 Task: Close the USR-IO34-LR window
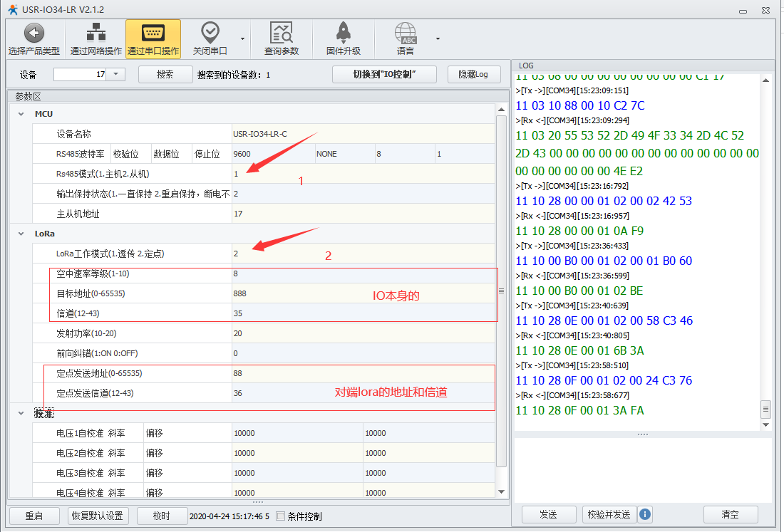point(765,10)
